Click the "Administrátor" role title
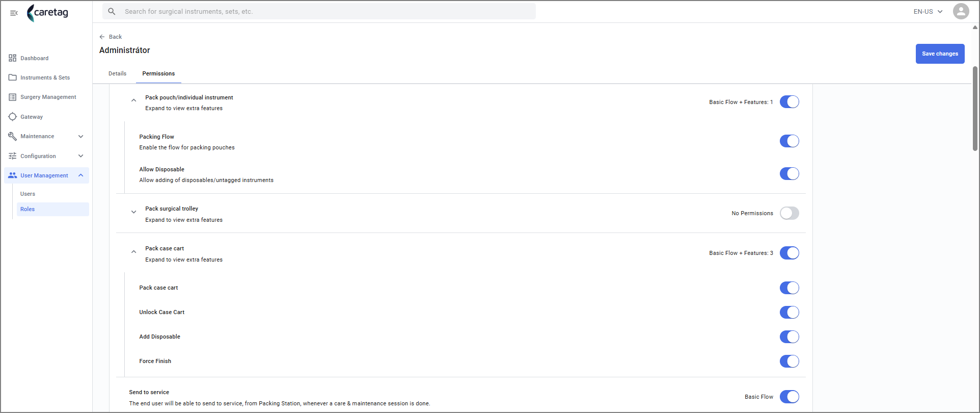Image resolution: width=980 pixels, height=413 pixels. [125, 50]
